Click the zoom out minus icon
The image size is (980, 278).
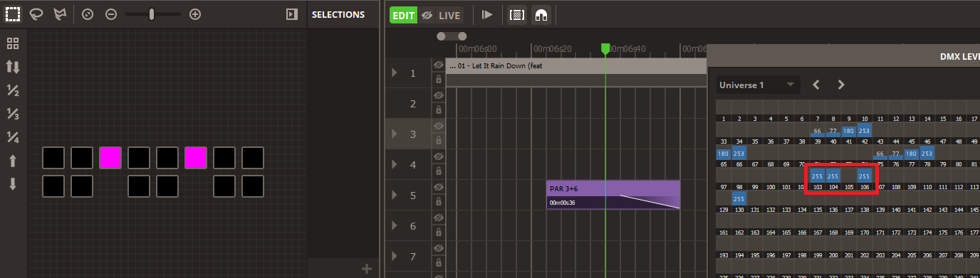[111, 14]
